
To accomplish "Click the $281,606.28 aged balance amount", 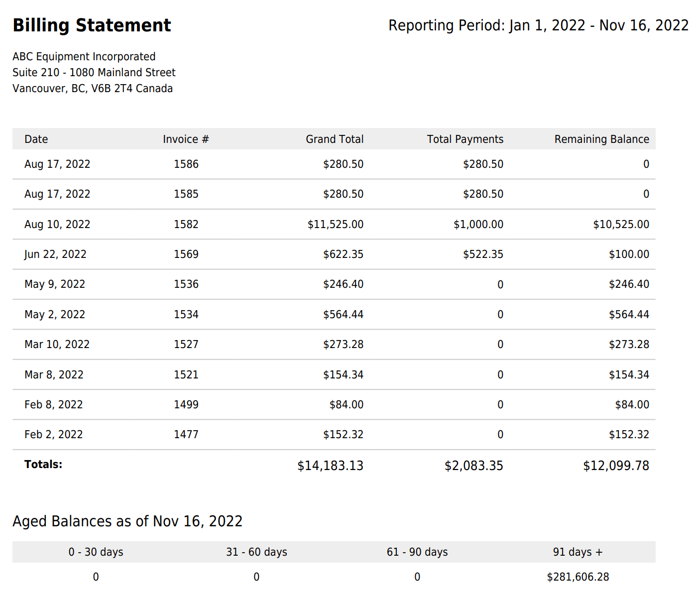I will pos(578,577).
